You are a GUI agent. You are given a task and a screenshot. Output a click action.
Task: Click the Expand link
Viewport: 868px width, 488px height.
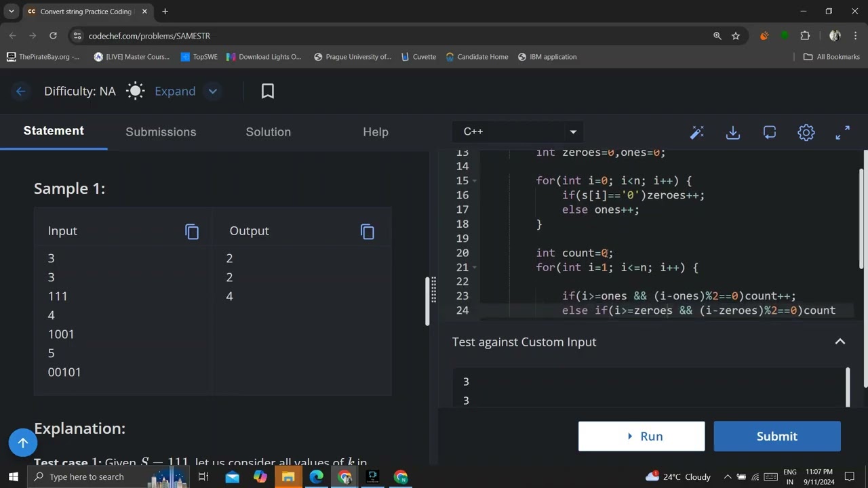coord(175,91)
